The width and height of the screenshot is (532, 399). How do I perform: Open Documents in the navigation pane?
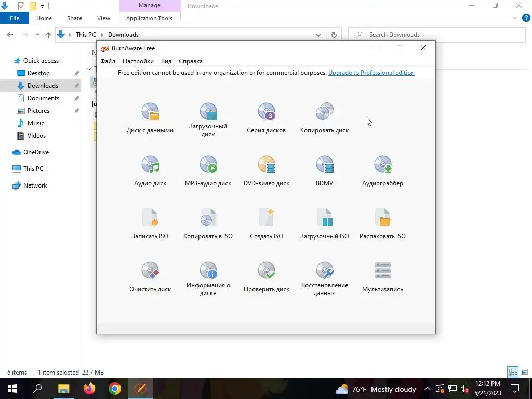pyautogui.click(x=43, y=98)
